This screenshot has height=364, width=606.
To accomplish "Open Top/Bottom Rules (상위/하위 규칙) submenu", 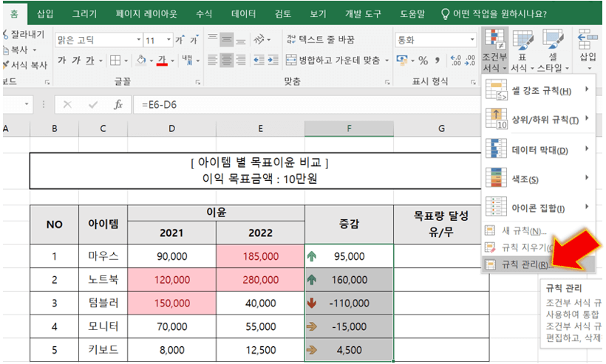I will (x=538, y=119).
